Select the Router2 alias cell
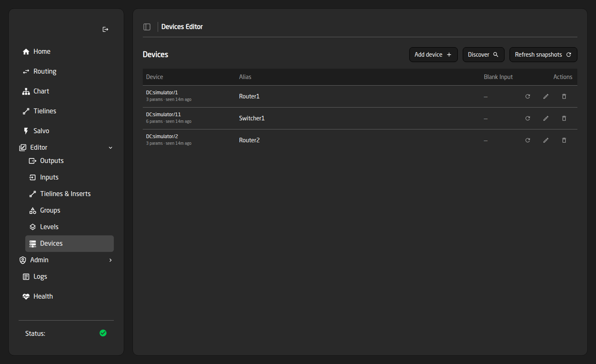This screenshot has height=364, width=596. 249,140
